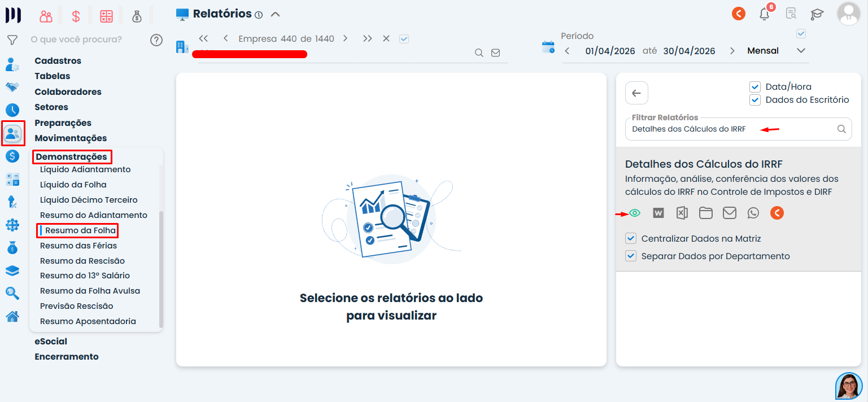This screenshot has height=402, width=868.
Task: Clear the company selection with X
Action: pyautogui.click(x=386, y=38)
